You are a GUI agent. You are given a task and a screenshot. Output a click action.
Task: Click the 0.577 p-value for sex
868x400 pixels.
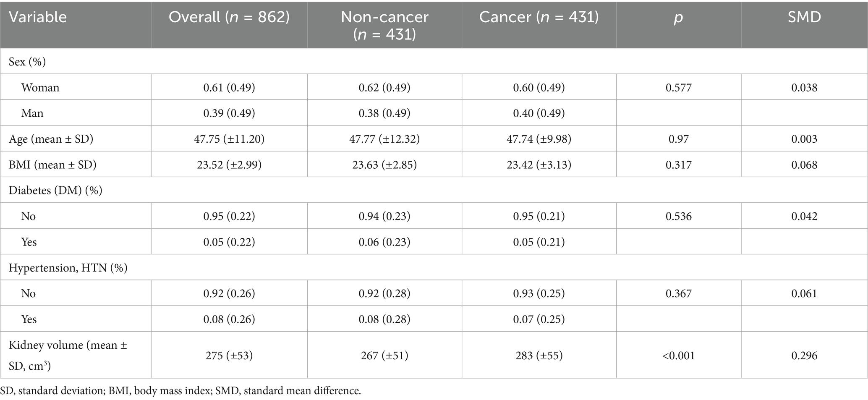[x=678, y=88]
